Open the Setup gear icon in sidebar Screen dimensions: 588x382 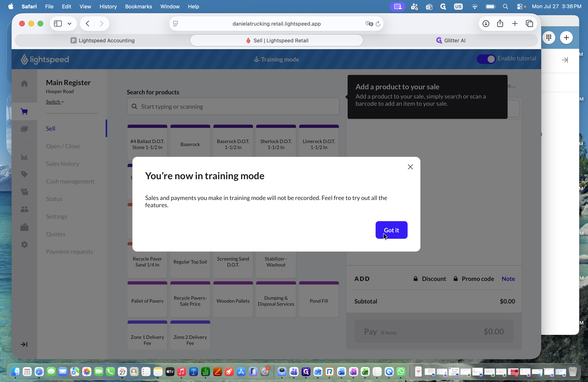tap(24, 245)
